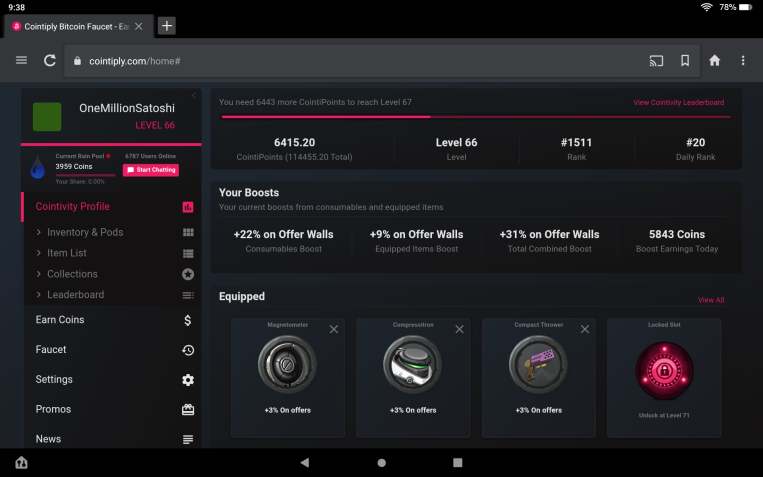The image size is (763, 477).
Task: Tap the Android home circle button
Action: pos(382,463)
